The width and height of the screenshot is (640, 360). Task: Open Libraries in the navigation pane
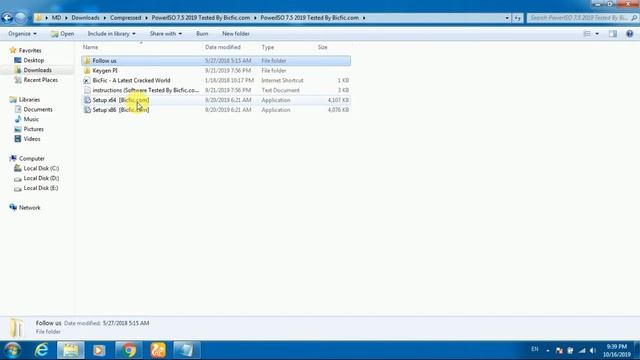pyautogui.click(x=29, y=100)
